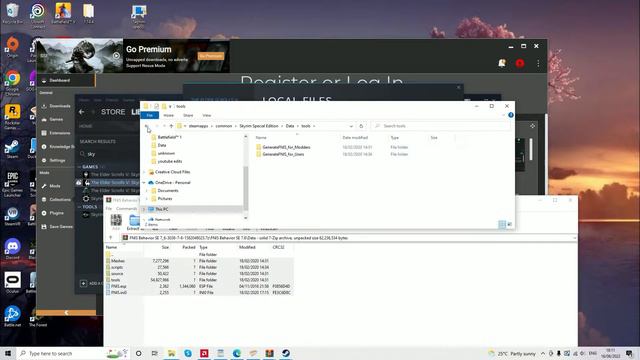Select 'youtube edits' folder in navigation pane
The width and height of the screenshot is (640, 360).
pos(167,162)
